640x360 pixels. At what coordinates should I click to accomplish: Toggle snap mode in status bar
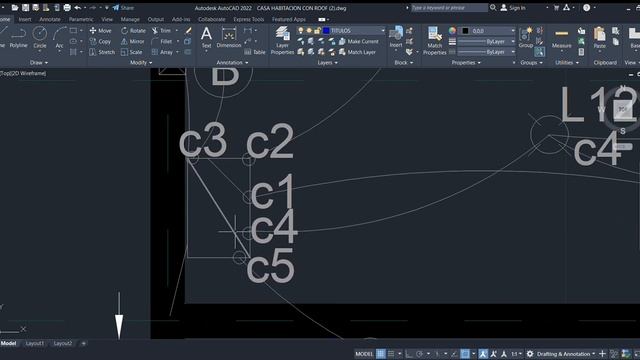tap(391, 354)
